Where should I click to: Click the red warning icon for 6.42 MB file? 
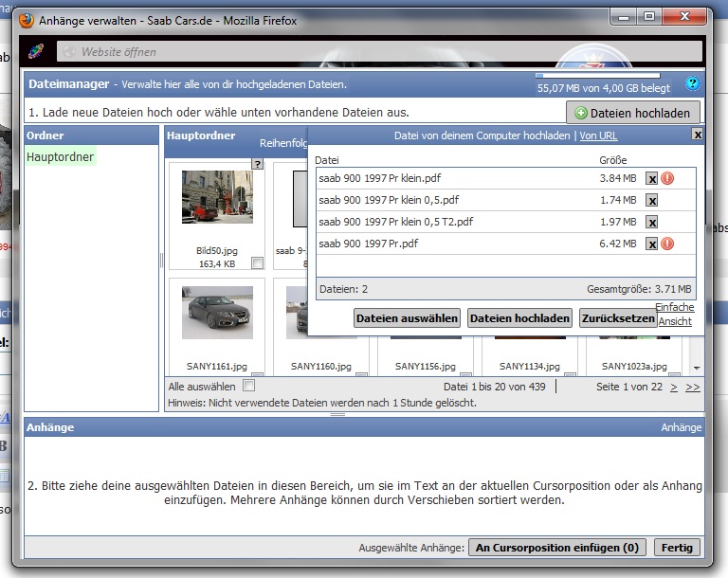(667, 244)
